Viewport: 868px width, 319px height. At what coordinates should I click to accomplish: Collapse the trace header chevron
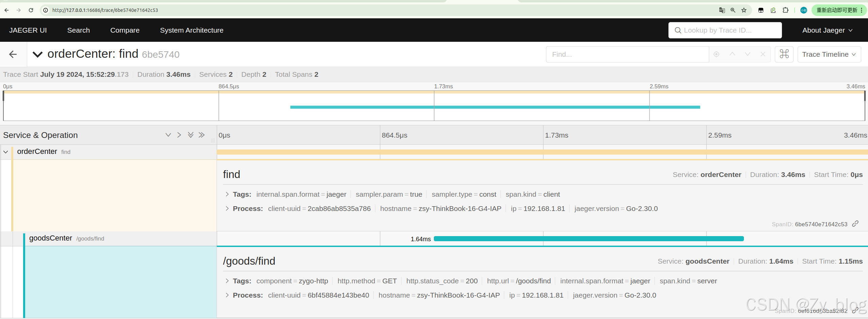37,54
